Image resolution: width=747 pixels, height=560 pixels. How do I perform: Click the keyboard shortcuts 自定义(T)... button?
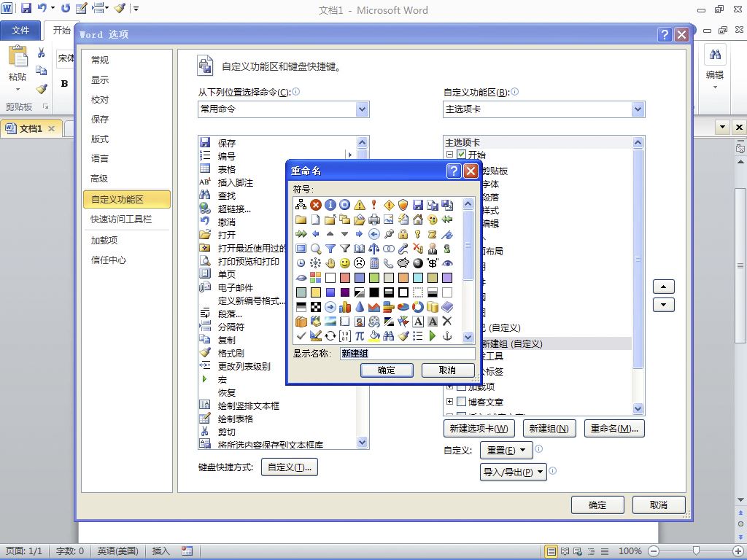[x=289, y=467]
